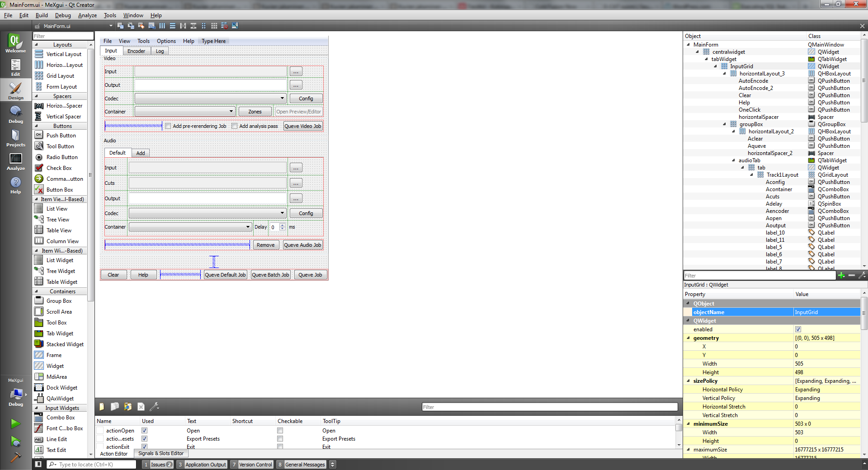Screen dimensions: 868x470
Task: Click Paste action icon in Action Editor
Action: point(128,407)
